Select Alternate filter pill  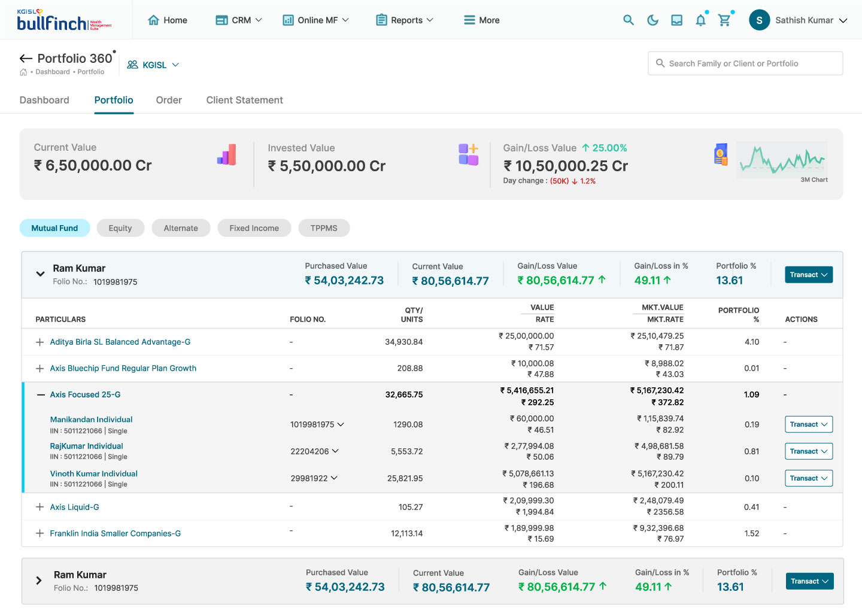181,228
